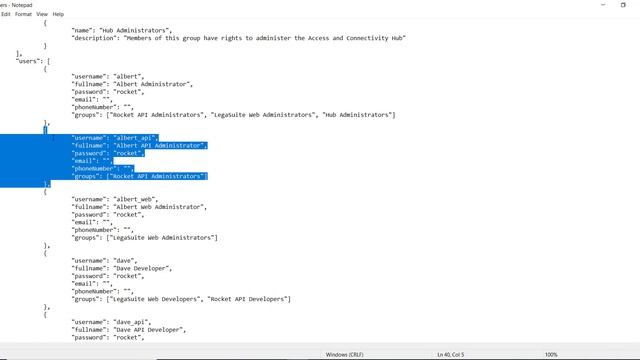Restore down the Notepad window
The width and height of the screenshot is (640, 360).
pos(623,5)
